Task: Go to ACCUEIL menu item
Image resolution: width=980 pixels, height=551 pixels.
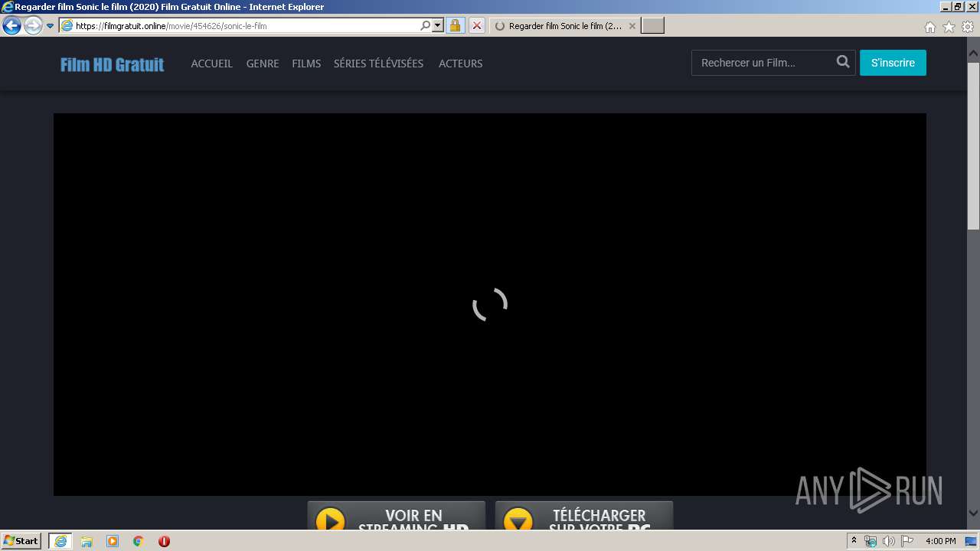Action: (x=211, y=64)
